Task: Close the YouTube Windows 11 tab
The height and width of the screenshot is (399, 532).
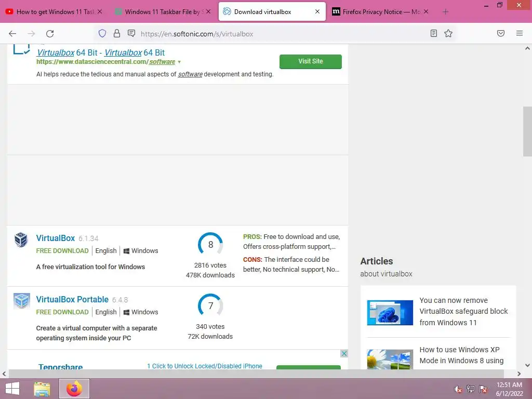Action: click(x=100, y=11)
